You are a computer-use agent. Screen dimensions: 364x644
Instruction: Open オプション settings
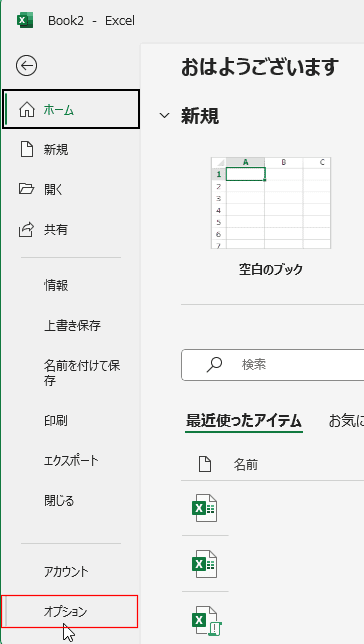click(70, 612)
